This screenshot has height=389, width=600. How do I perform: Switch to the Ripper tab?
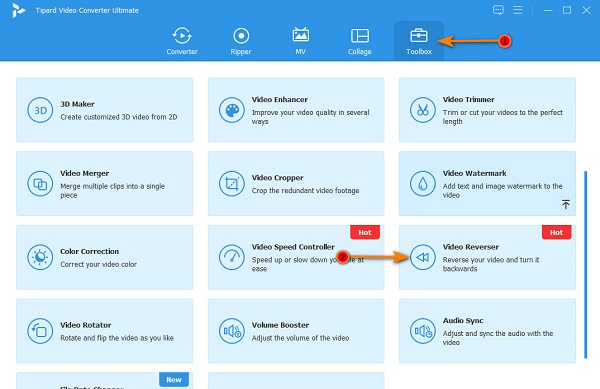[241, 41]
